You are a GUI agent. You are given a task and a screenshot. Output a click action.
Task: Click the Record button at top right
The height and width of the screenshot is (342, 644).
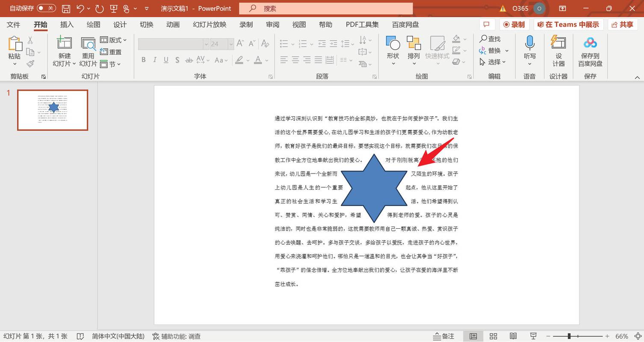pyautogui.click(x=514, y=24)
